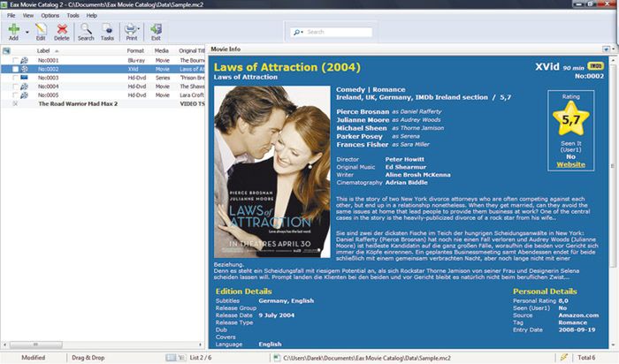Sort by the Original Title column header
The image size is (619, 364).
pyautogui.click(x=192, y=50)
